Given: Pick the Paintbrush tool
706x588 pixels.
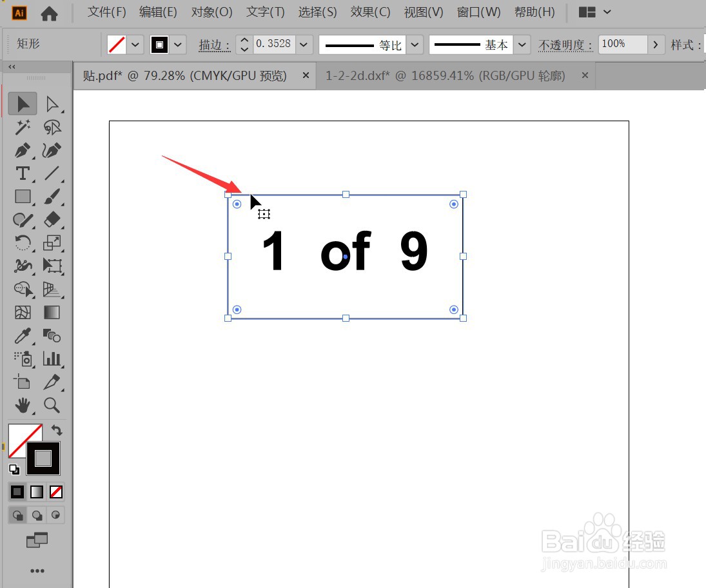Looking at the screenshot, I should (x=52, y=197).
